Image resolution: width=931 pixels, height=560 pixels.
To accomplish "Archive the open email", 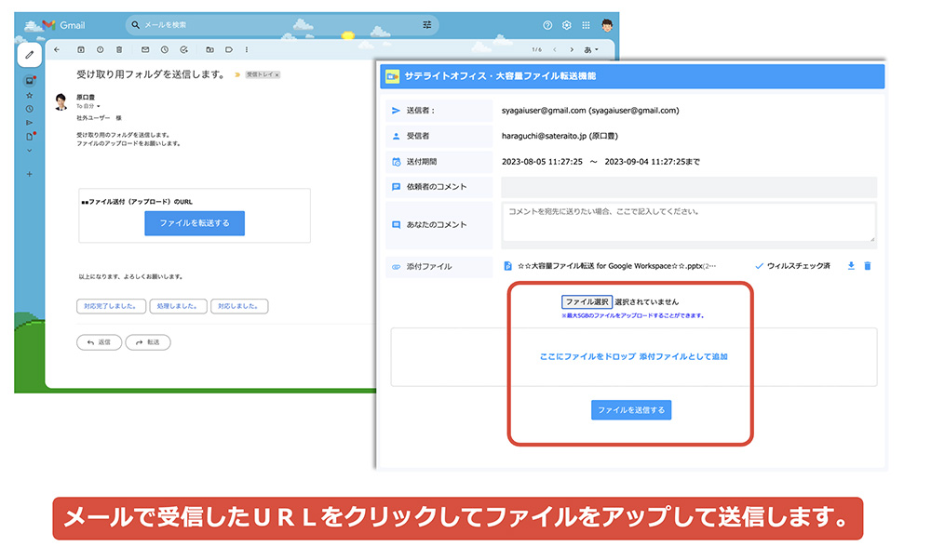I will pos(81,50).
